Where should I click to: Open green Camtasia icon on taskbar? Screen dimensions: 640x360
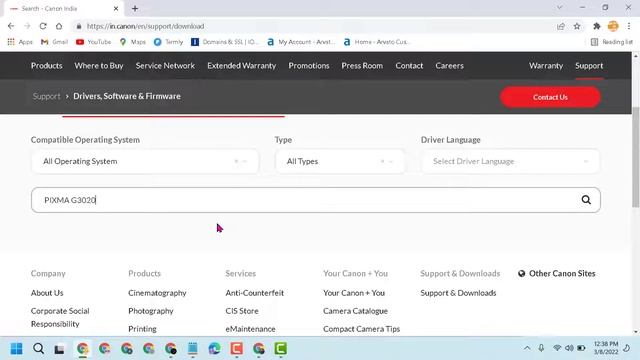(x=280, y=349)
